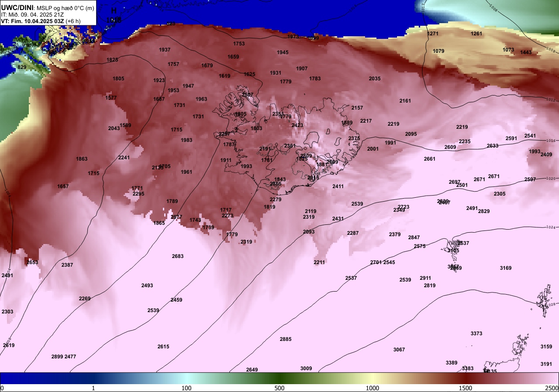
Task: Select the 1961 data point
Action: pyautogui.click(x=186, y=172)
